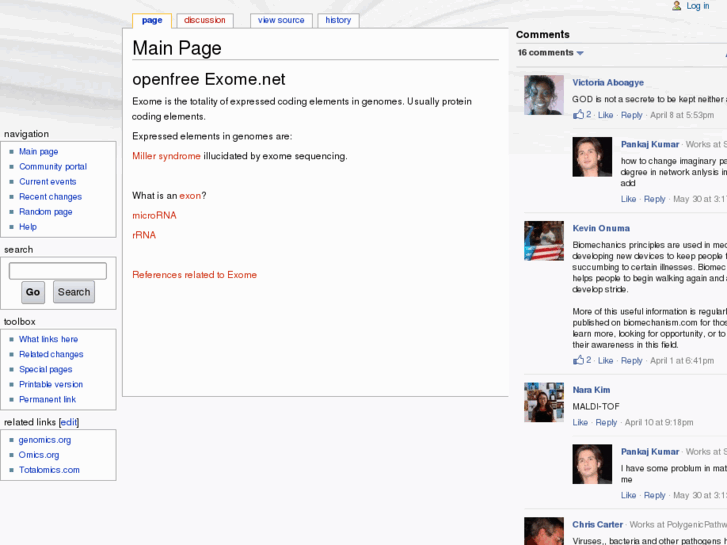Like Victoria Aboagye's comment
The height and width of the screenshot is (545, 727).
coord(605,115)
